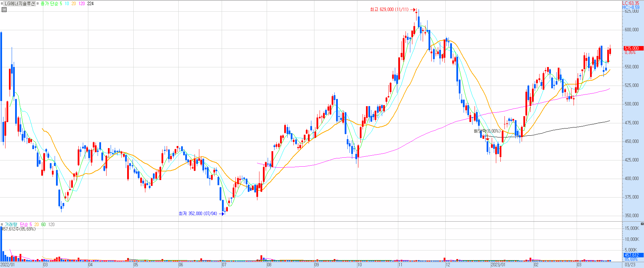Click the 350,000 price axis label
This screenshot has width=644, height=268.
[x=632, y=215]
